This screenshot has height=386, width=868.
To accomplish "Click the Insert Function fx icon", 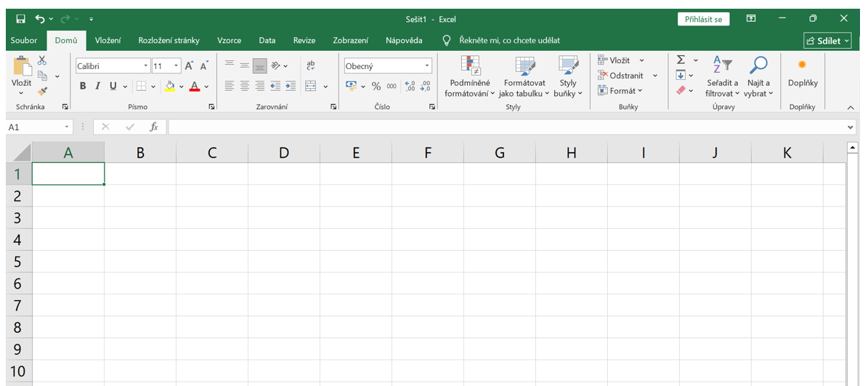I will 153,127.
